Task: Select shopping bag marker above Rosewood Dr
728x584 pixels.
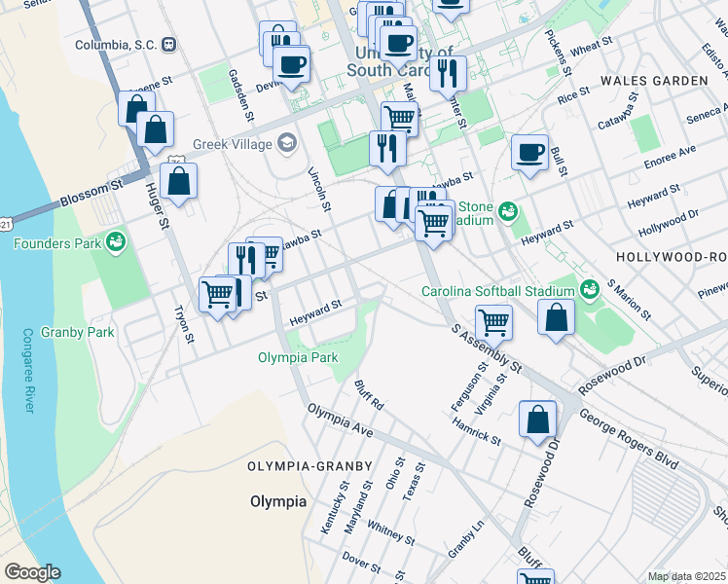Action: [537, 420]
